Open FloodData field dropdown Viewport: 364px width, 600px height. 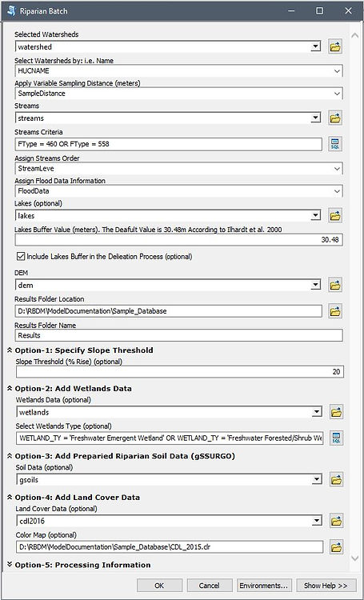click(x=337, y=191)
